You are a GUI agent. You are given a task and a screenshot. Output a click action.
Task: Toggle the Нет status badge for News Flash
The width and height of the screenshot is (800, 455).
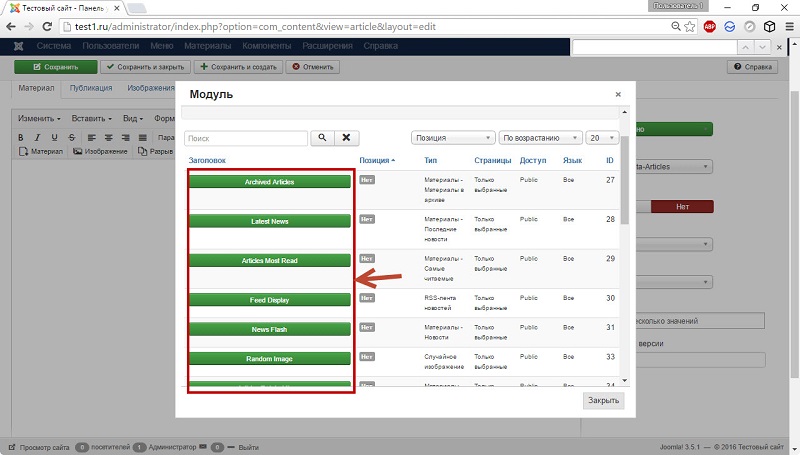367,327
